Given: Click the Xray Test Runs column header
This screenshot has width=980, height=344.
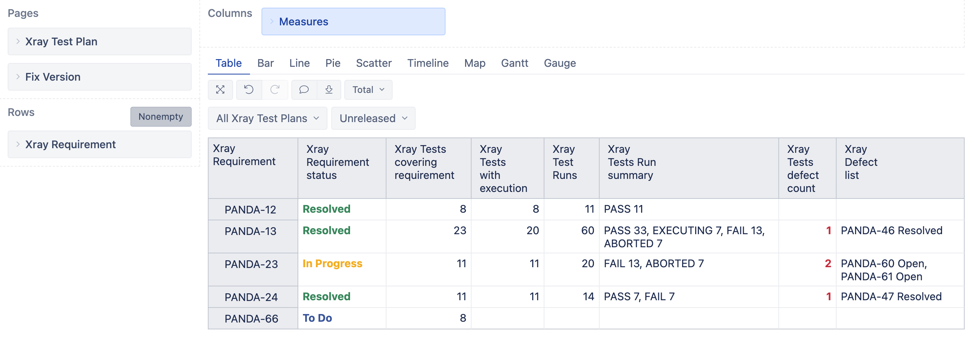Looking at the screenshot, I should click(572, 168).
